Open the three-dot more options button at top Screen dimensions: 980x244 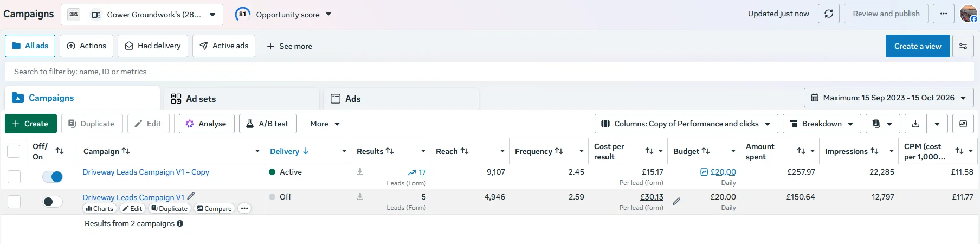point(944,14)
